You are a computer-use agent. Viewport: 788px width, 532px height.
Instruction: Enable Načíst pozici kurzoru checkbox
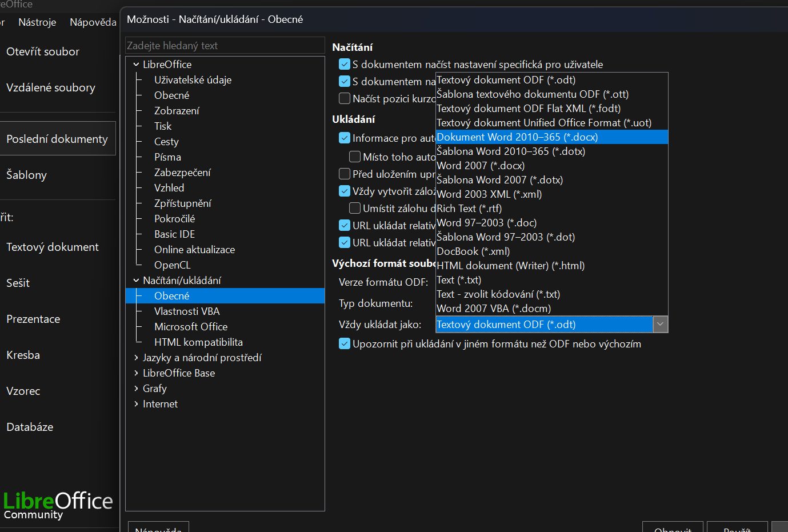click(345, 99)
